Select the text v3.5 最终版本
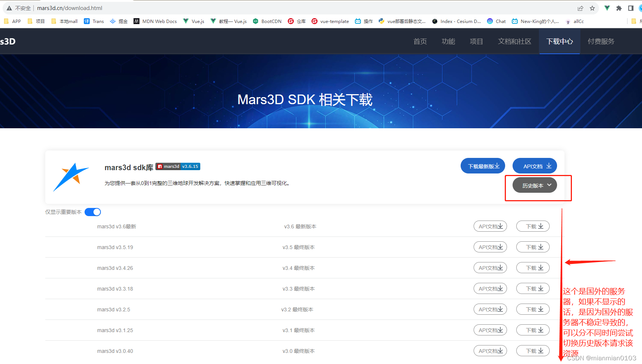This screenshot has width=642, height=364. click(x=299, y=247)
